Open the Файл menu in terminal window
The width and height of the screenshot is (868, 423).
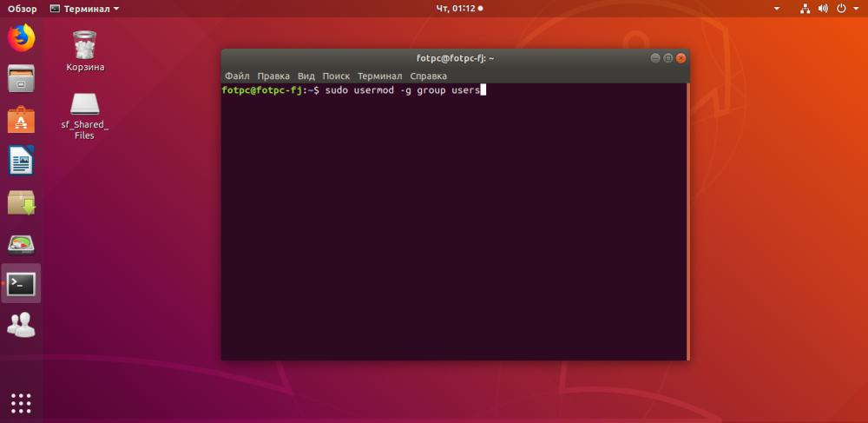tap(237, 76)
